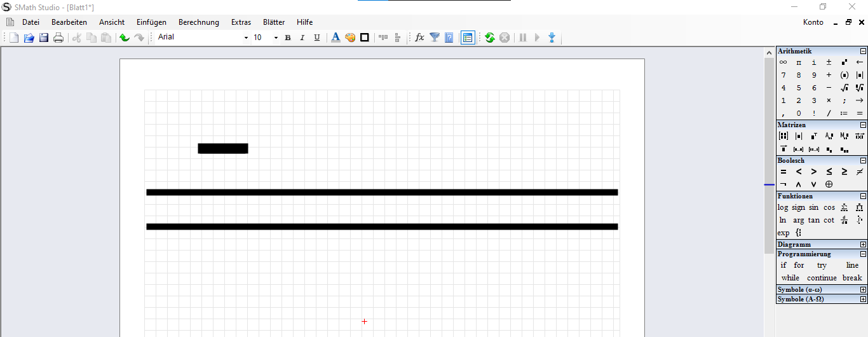This screenshot has height=337, width=868.
Task: Open the Berechnung menu
Action: click(198, 22)
